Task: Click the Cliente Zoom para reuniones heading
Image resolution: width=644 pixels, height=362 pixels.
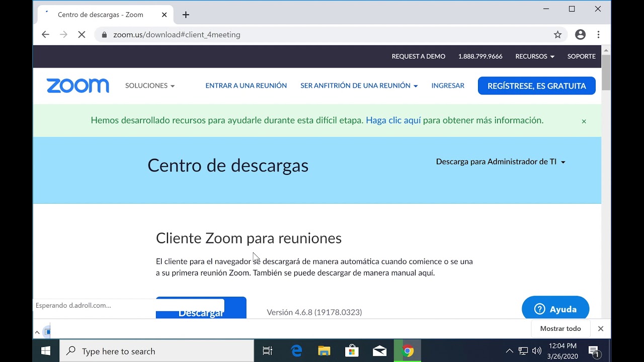Action: (x=249, y=238)
